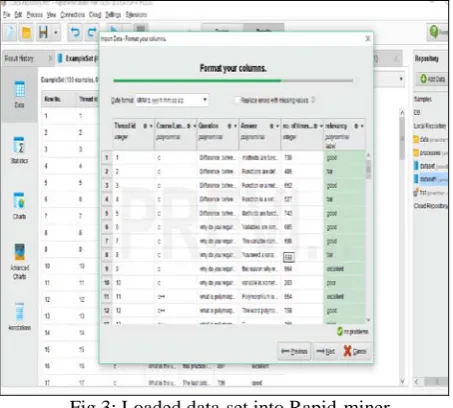The width and height of the screenshot is (453, 408).
Task: Expand the Question column dropdown arrow
Action: pyautogui.click(x=236, y=126)
